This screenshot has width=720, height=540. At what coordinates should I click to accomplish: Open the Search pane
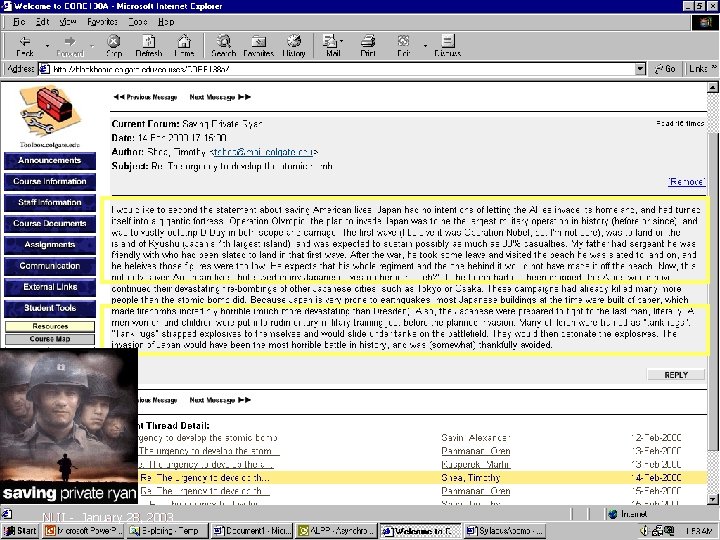tap(224, 46)
